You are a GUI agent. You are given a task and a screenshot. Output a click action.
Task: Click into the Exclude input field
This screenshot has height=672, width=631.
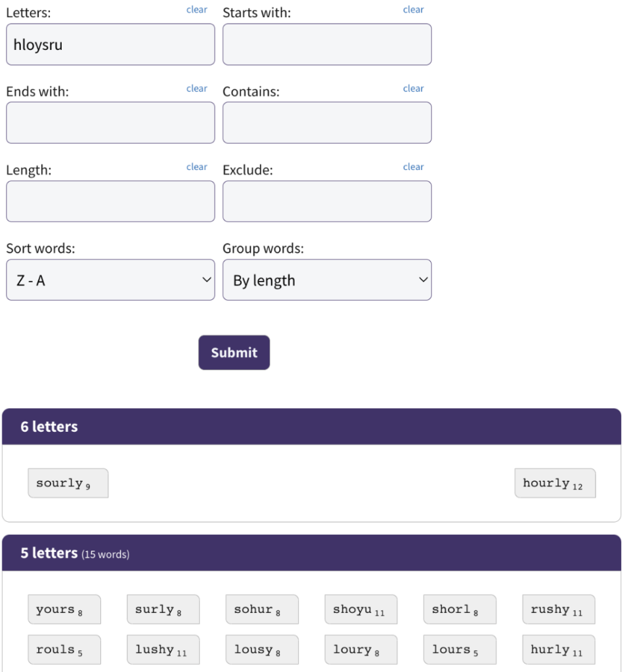pos(327,201)
